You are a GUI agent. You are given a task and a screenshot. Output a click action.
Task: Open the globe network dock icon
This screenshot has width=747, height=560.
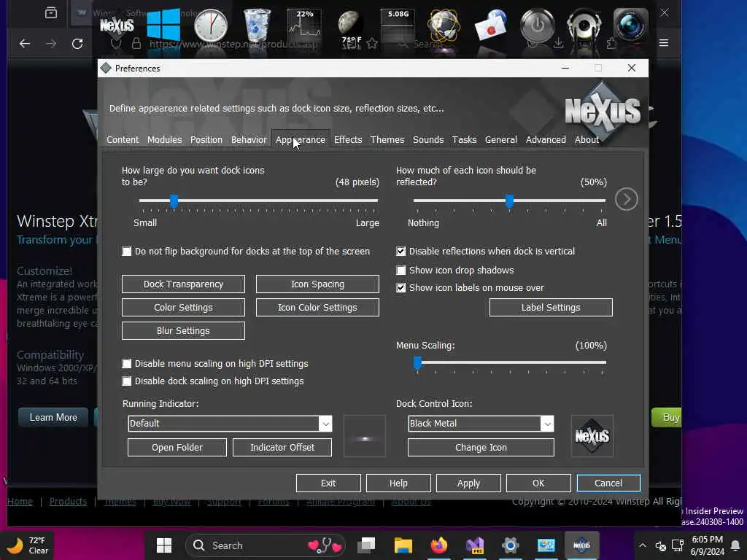(x=444, y=26)
